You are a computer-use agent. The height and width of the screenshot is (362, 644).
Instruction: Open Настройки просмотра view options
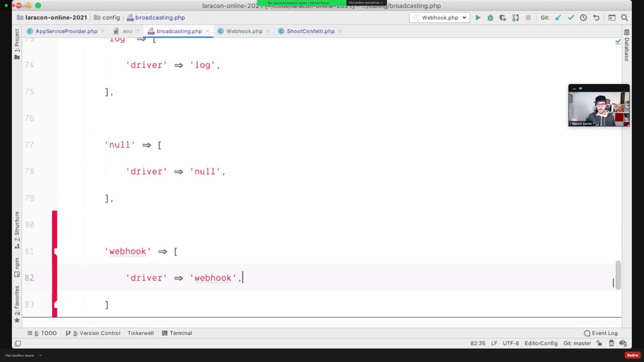[x=366, y=3]
